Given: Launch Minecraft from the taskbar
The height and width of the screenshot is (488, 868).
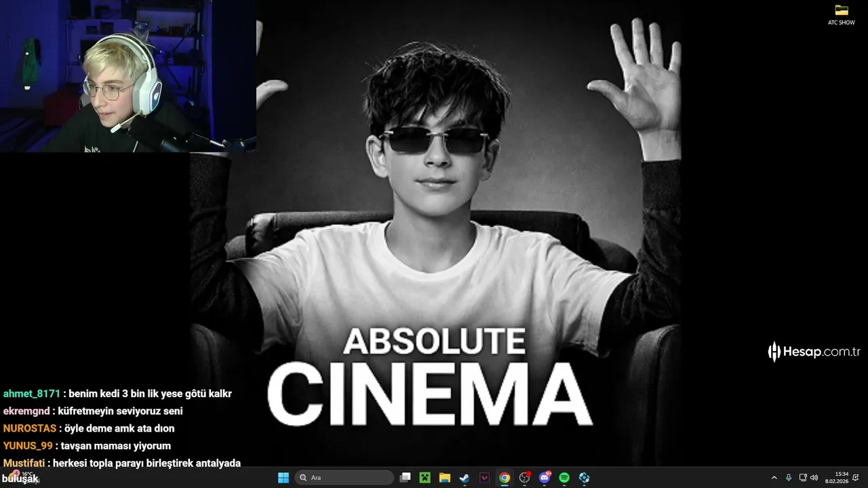Looking at the screenshot, I should tap(425, 478).
